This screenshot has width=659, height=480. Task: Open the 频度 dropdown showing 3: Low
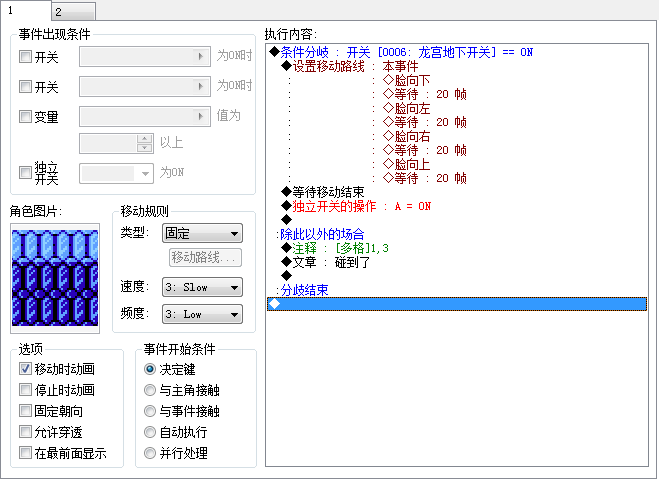tap(202, 314)
